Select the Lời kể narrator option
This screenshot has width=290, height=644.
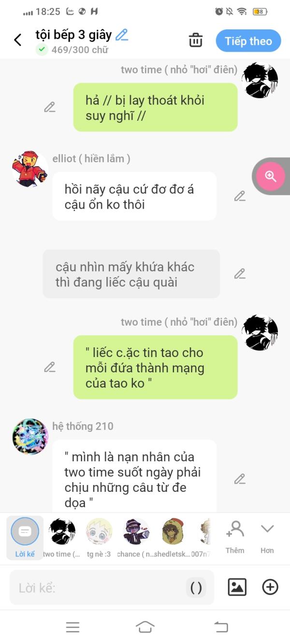[25, 537]
